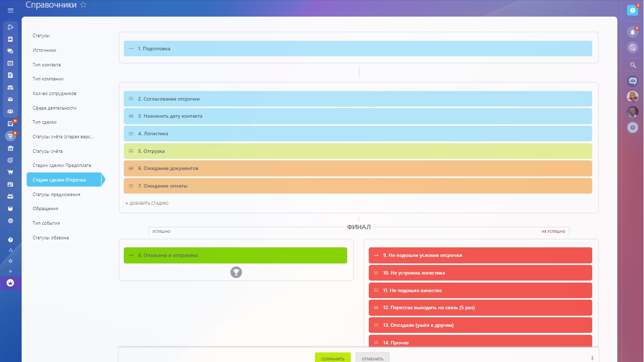Click the search magnifier icon

pyautogui.click(x=633, y=65)
